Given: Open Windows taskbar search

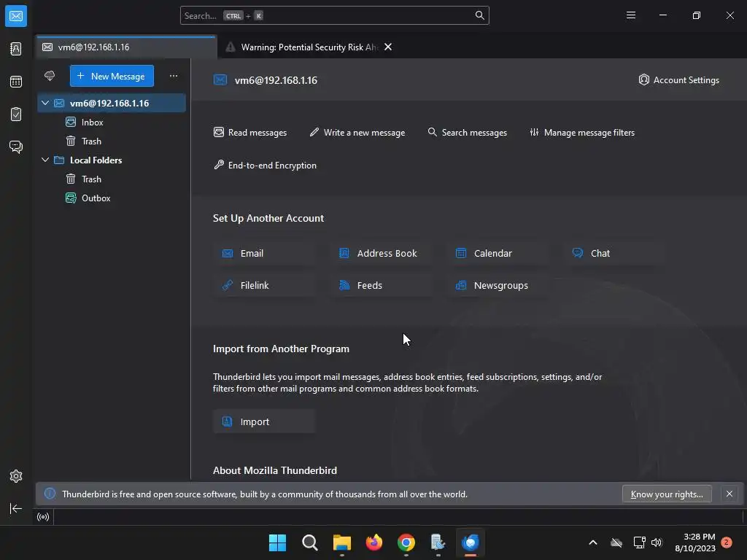Looking at the screenshot, I should pos(309,542).
